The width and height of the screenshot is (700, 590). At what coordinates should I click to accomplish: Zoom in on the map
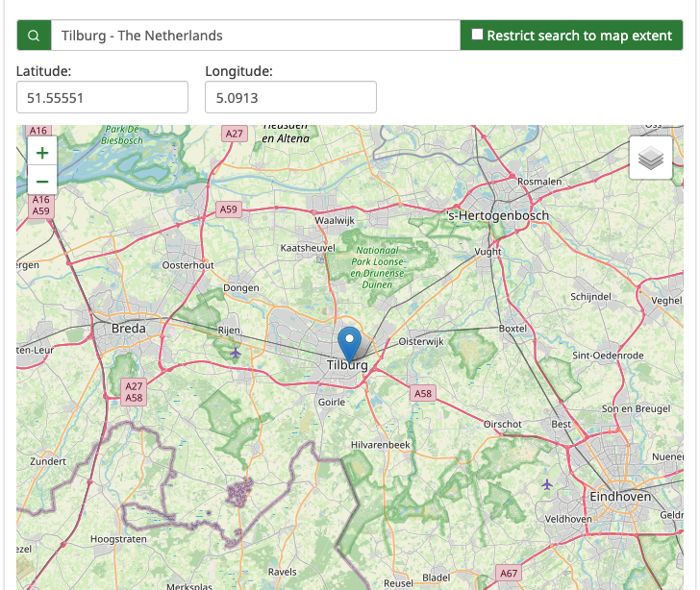click(x=42, y=152)
